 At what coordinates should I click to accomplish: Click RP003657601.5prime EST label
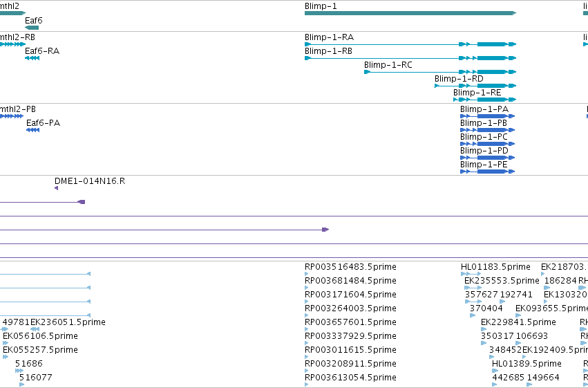coord(350,322)
